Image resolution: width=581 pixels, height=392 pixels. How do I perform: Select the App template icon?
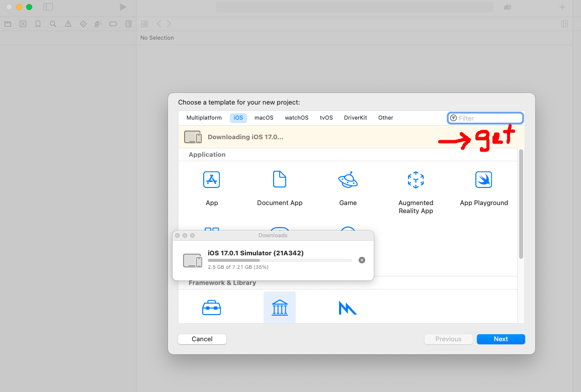click(212, 180)
